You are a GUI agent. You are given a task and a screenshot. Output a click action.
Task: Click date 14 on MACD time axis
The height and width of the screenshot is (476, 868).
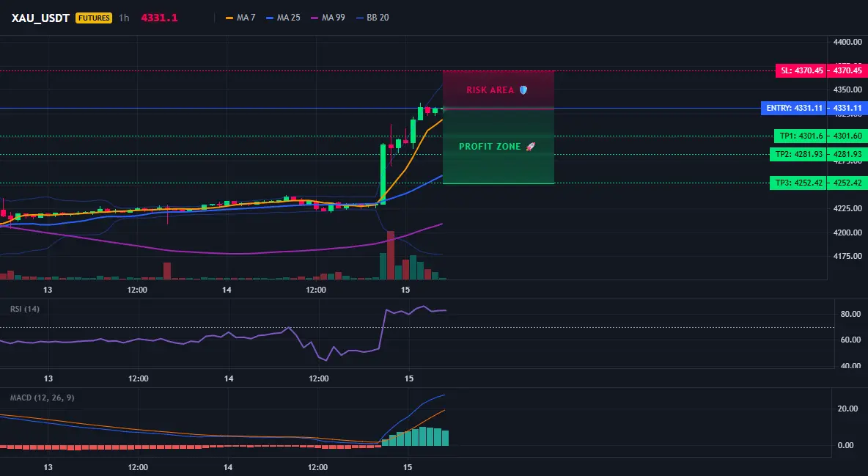(x=227, y=467)
